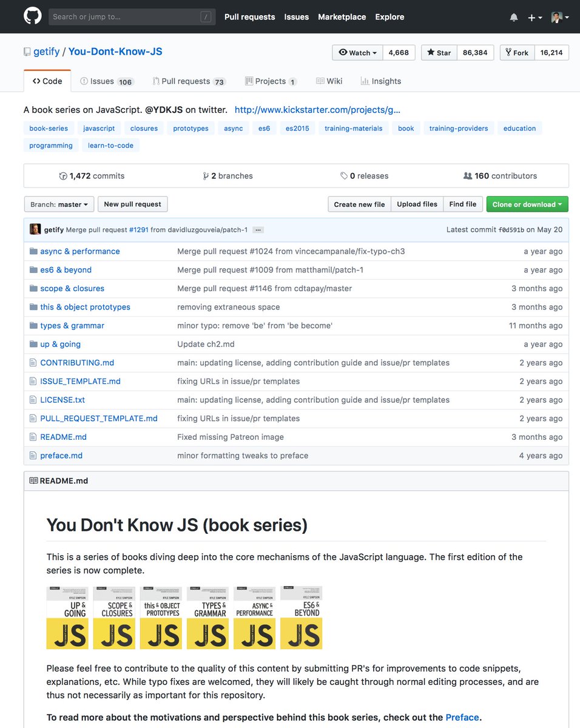Switch to the repository Pull requests tab

coord(189,81)
